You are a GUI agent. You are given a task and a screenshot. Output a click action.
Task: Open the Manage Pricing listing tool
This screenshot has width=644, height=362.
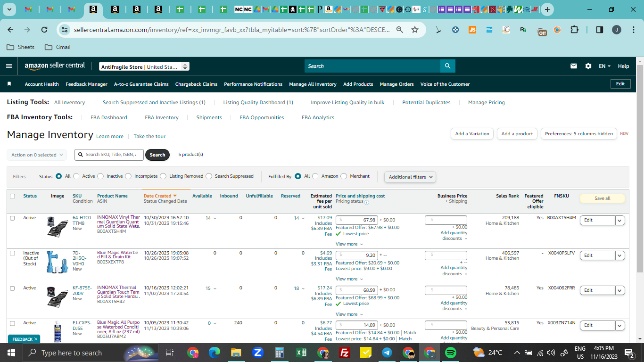pos(487,102)
